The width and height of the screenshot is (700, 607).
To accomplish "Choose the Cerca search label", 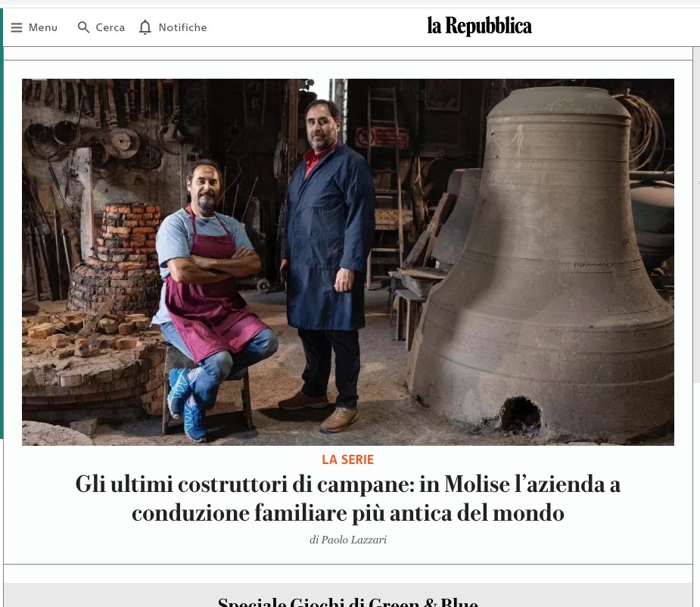I will point(110,28).
